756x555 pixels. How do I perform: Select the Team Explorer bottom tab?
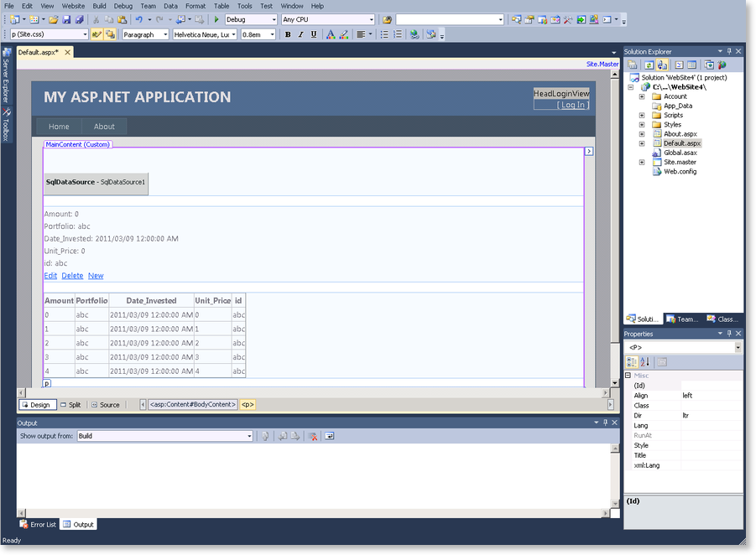coord(683,319)
